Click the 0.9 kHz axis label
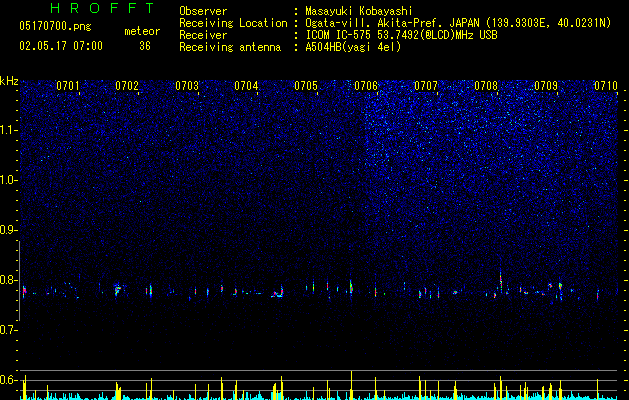 coord(8,230)
